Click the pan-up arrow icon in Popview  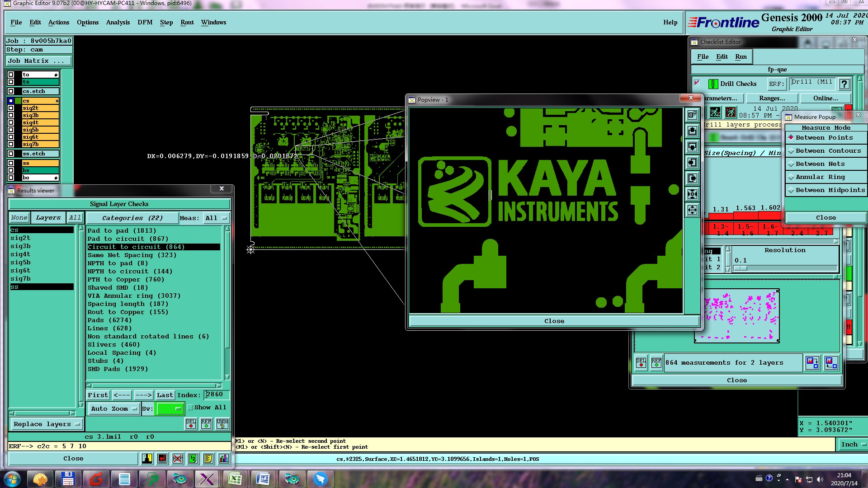(692, 131)
